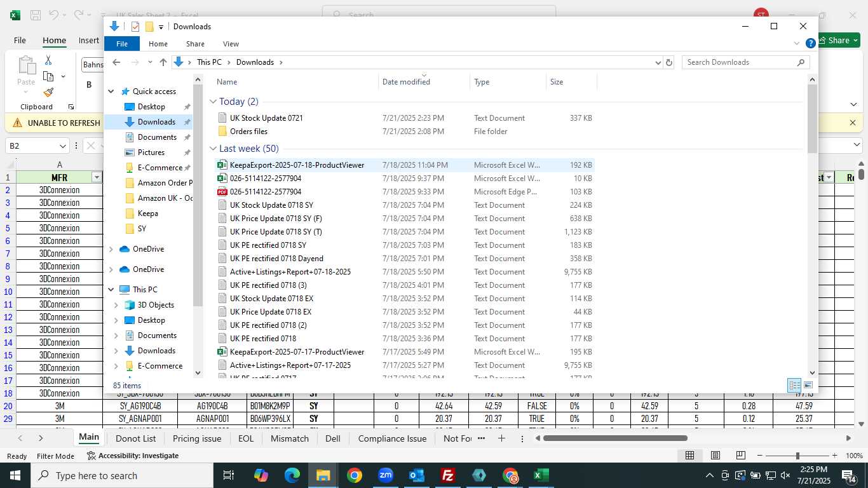The width and height of the screenshot is (868, 488).
Task: Sort by the Date modified column header
Action: pyautogui.click(x=424, y=82)
